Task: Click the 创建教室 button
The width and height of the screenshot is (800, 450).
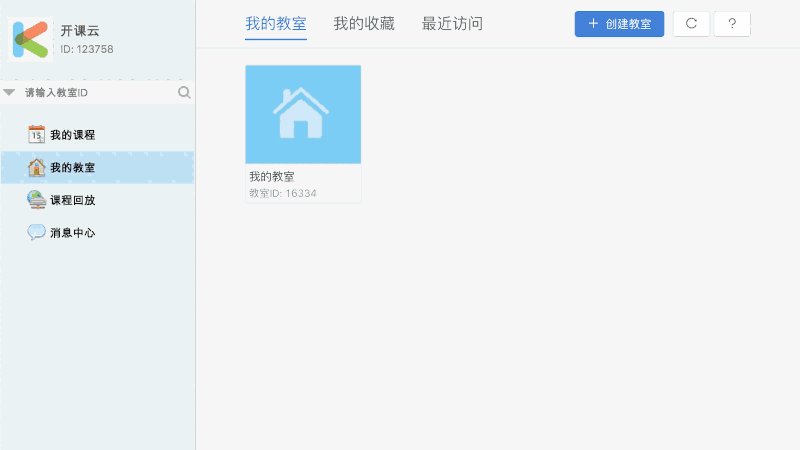Action: coord(619,24)
